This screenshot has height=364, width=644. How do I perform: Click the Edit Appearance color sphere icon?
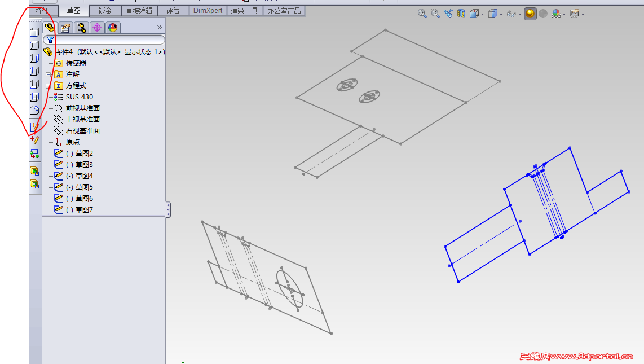click(x=556, y=14)
